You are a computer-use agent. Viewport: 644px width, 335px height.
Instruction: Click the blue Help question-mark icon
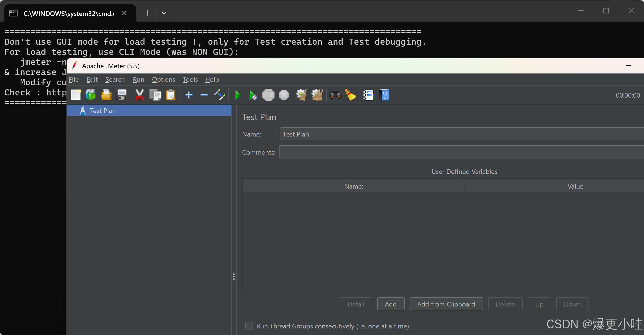(384, 95)
